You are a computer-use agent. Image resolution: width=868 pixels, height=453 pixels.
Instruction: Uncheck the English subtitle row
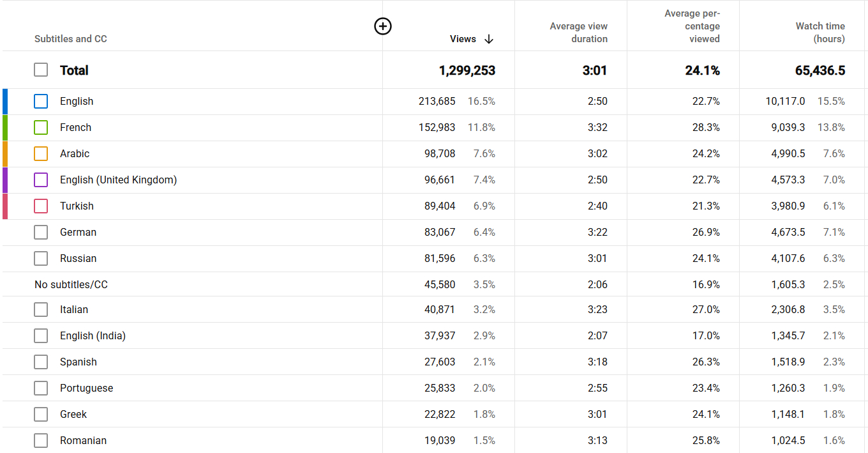tap(41, 101)
